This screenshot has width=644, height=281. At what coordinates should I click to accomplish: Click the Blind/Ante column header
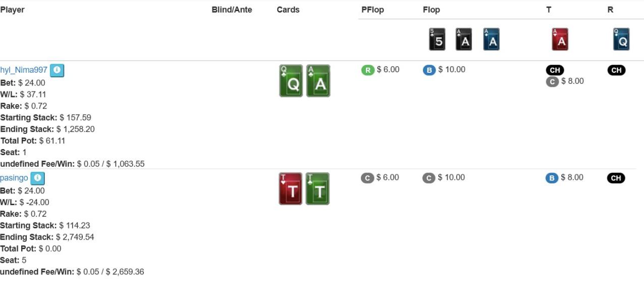(x=232, y=10)
